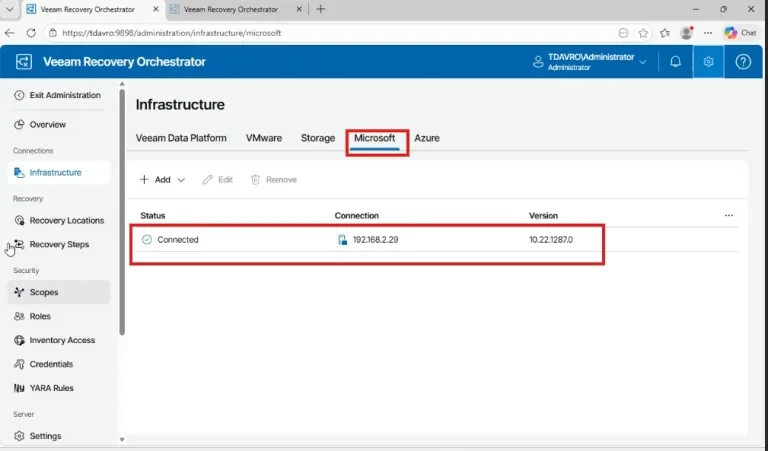Click the Recovery Steps icon
The image size is (768, 451).
(x=19, y=244)
